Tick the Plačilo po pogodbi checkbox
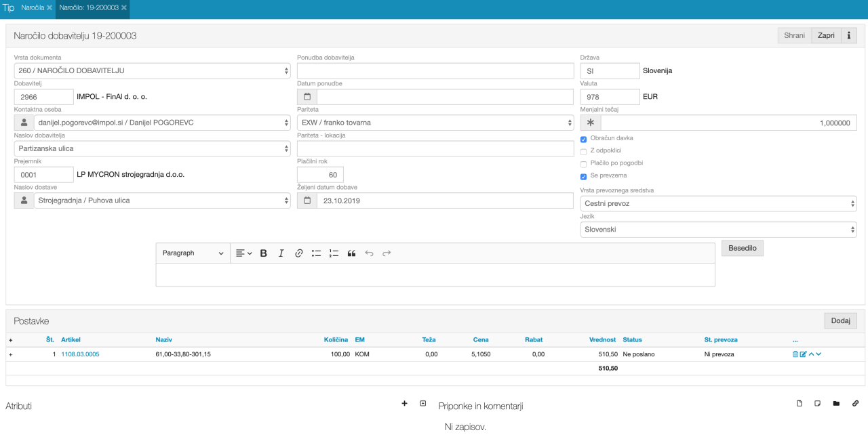Screen dimensions: 868x443 (x=584, y=164)
